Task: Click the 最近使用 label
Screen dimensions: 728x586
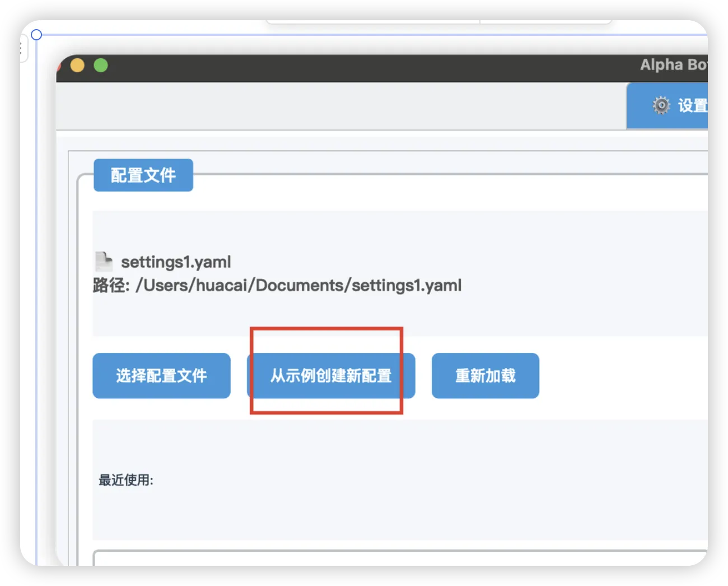Action: pyautogui.click(x=126, y=480)
